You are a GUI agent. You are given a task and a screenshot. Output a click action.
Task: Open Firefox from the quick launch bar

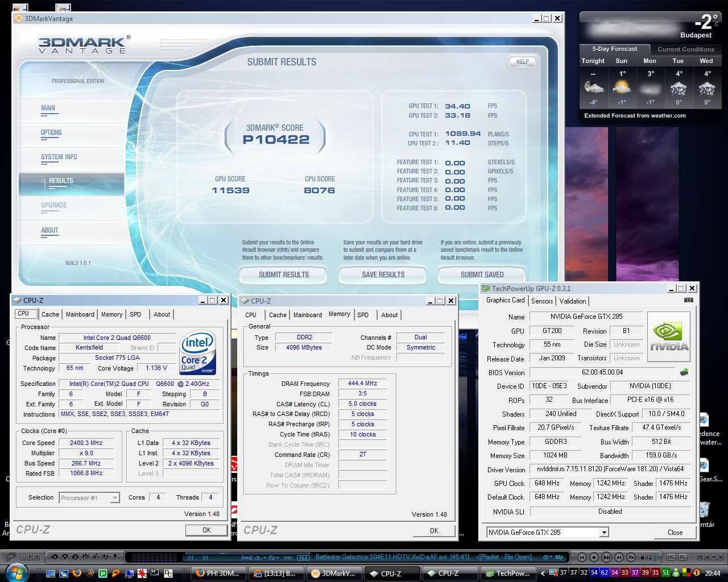(77, 573)
